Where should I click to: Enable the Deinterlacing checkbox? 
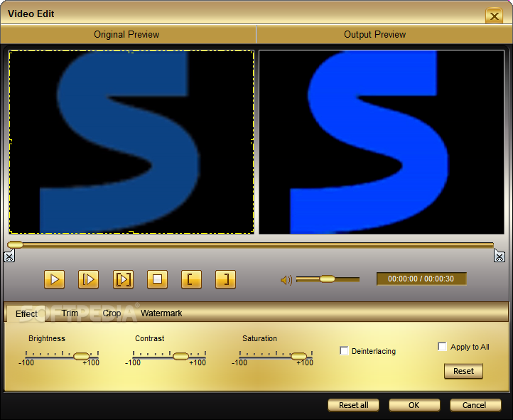pos(344,350)
